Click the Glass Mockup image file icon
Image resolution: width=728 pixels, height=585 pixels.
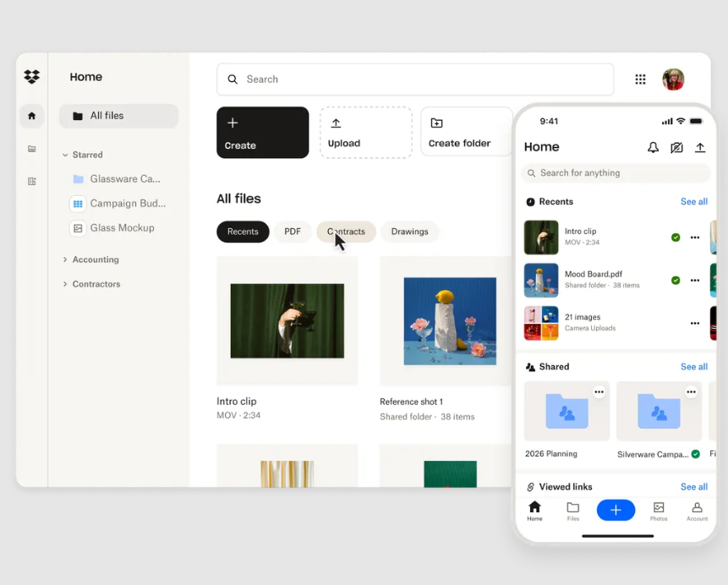(x=78, y=228)
